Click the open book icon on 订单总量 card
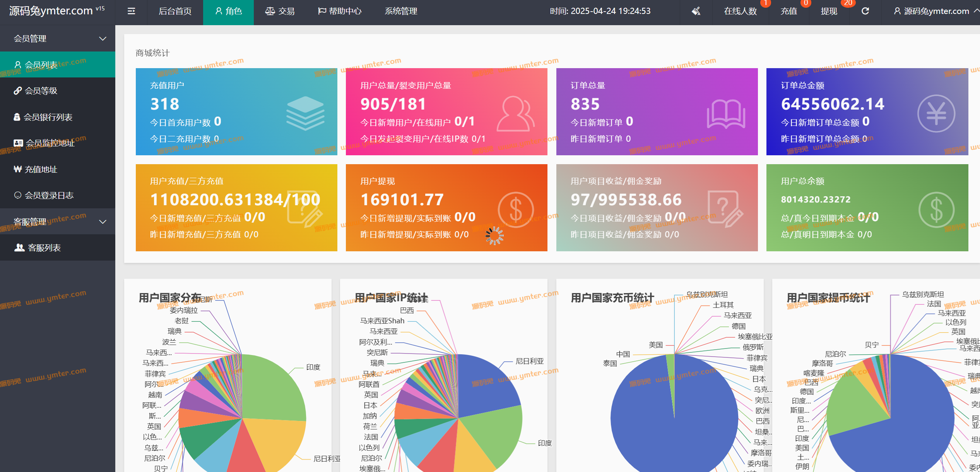 pos(726,114)
